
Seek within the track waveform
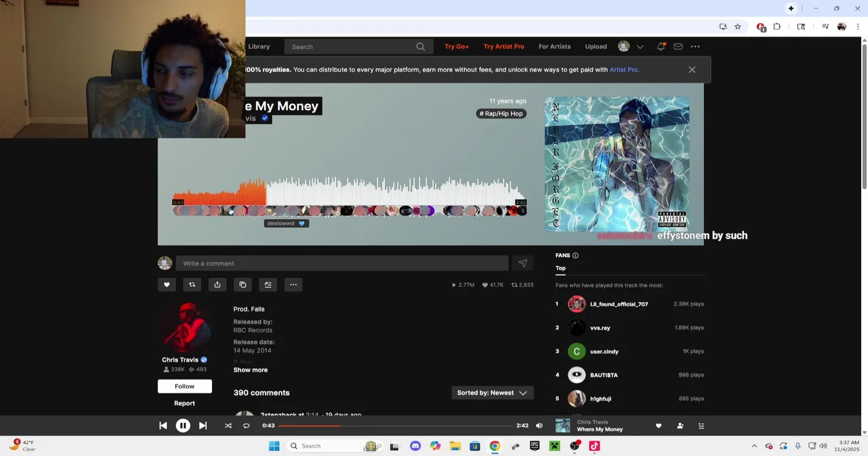[349, 191]
